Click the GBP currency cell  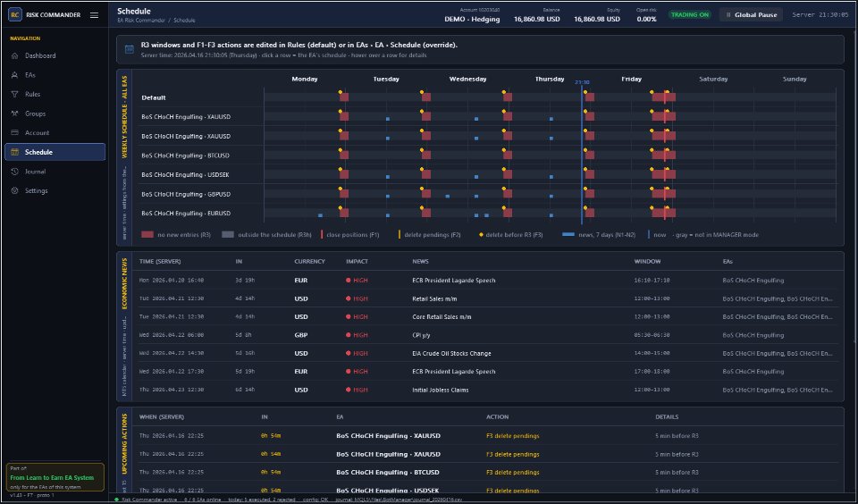pyautogui.click(x=301, y=335)
